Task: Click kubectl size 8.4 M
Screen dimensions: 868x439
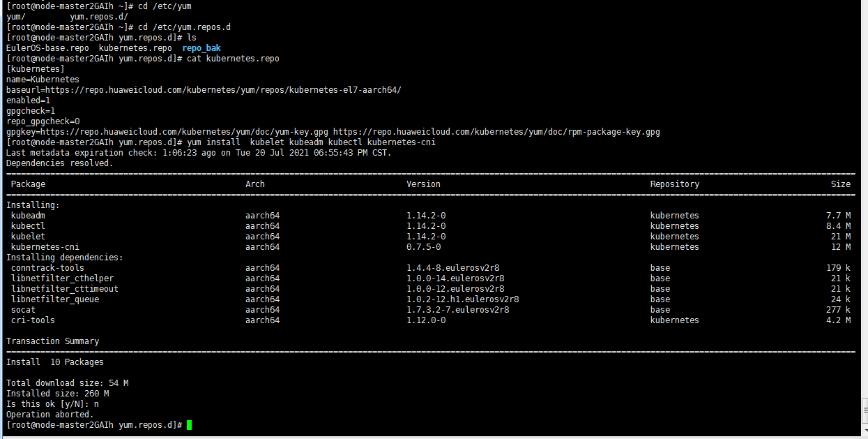Action: tap(838, 226)
